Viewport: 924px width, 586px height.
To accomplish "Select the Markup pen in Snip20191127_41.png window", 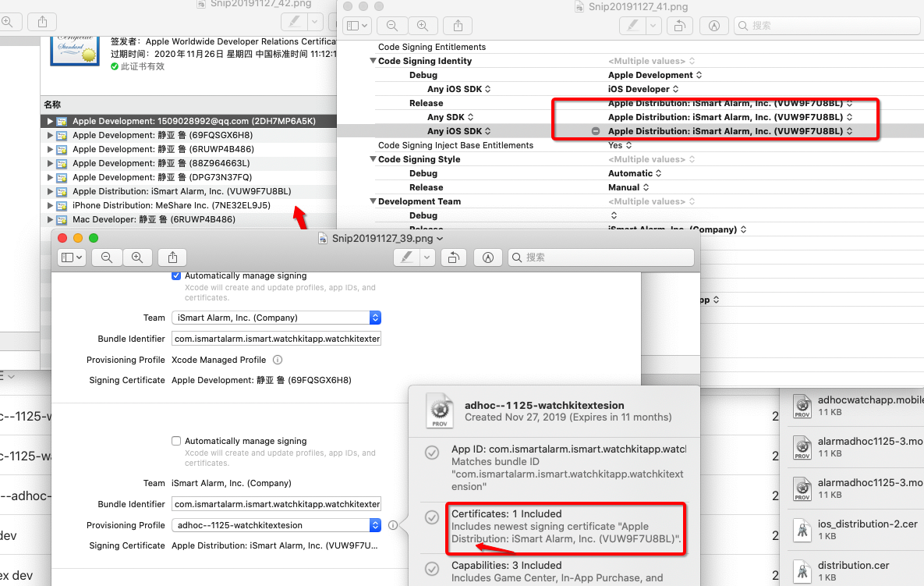I will click(x=633, y=26).
